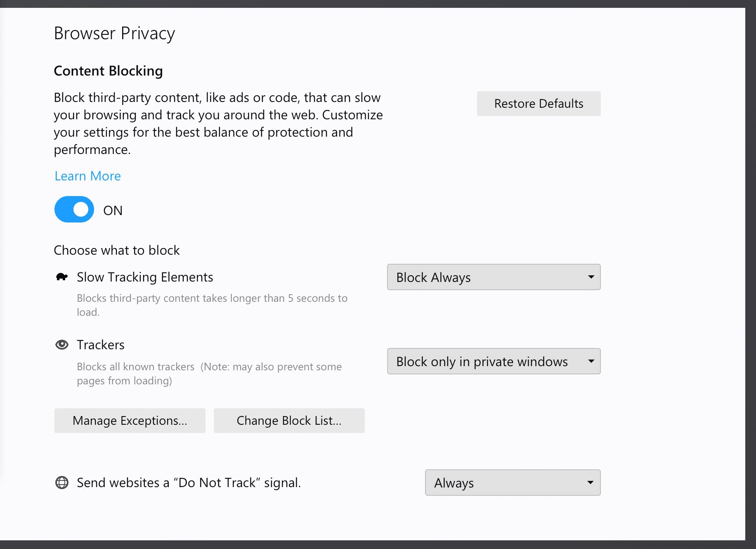The width and height of the screenshot is (756, 549).
Task: Open Manage Exceptions dialog
Action: point(130,421)
